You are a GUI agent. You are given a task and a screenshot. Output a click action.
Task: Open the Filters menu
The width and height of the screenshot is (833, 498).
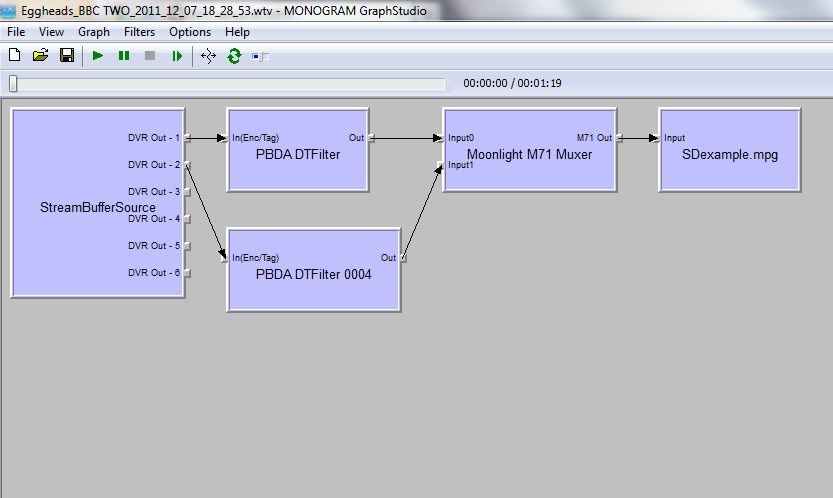tap(139, 32)
